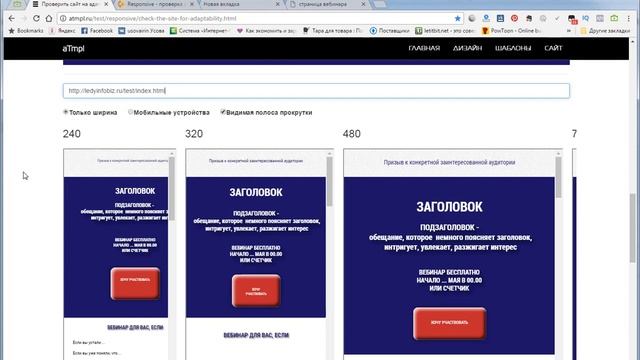Click the aTmpl site logo
The image size is (640, 360).
pos(73,48)
